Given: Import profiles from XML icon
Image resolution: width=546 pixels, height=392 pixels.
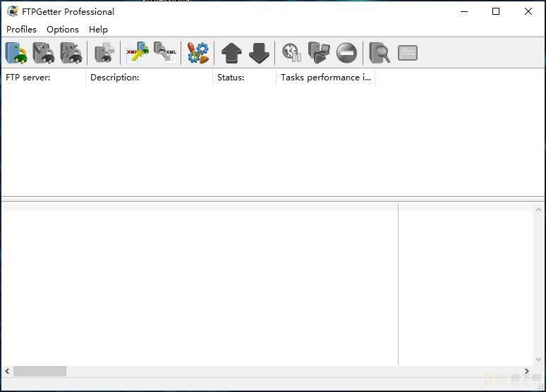Looking at the screenshot, I should [137, 53].
